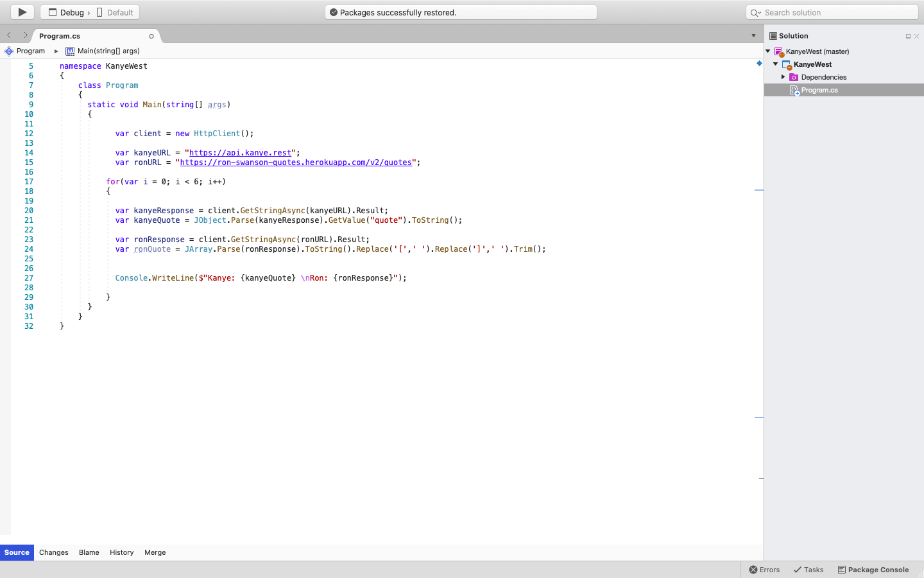
Task: Open the Package Console pad
Action: 873,570
